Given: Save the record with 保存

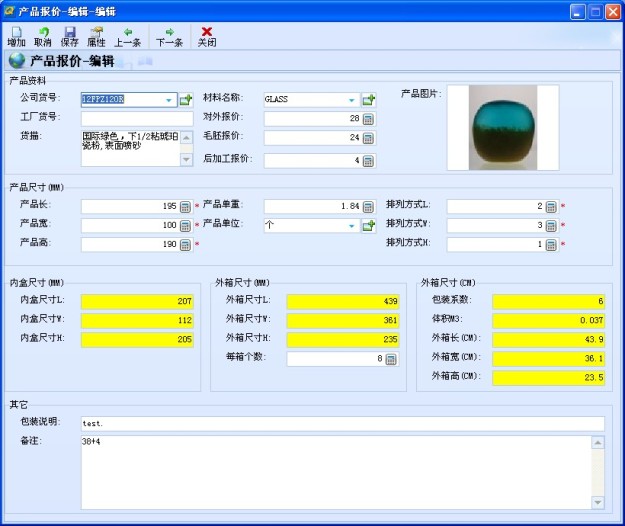Looking at the screenshot, I should [69, 37].
